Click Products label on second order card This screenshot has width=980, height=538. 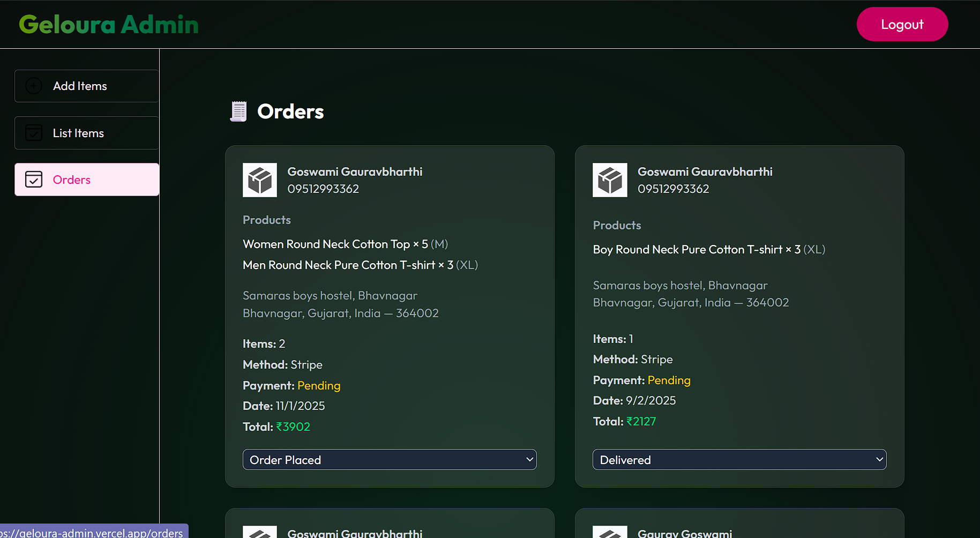[x=617, y=225]
